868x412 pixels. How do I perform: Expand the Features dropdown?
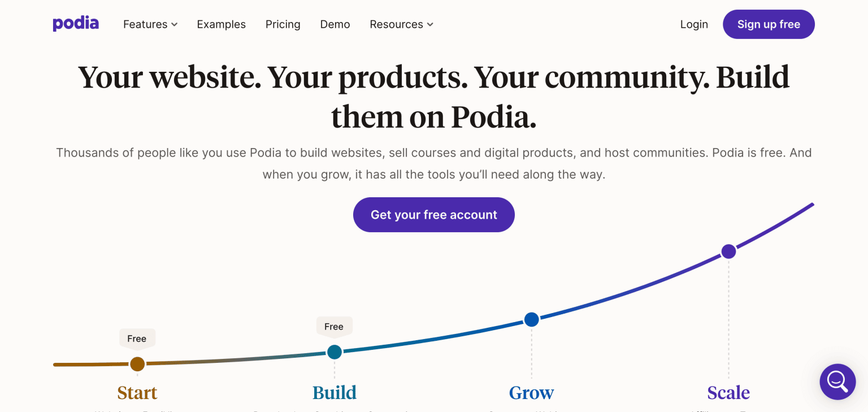coord(150,24)
